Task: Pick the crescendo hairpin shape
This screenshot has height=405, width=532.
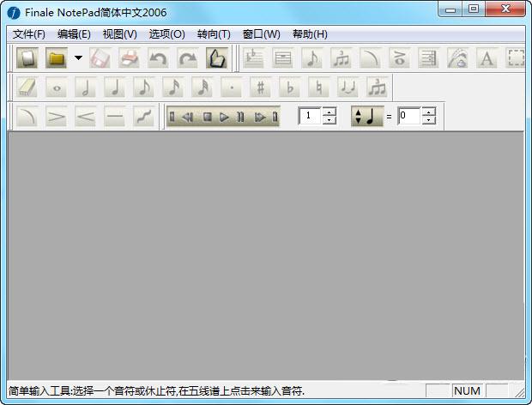Action: coord(86,117)
